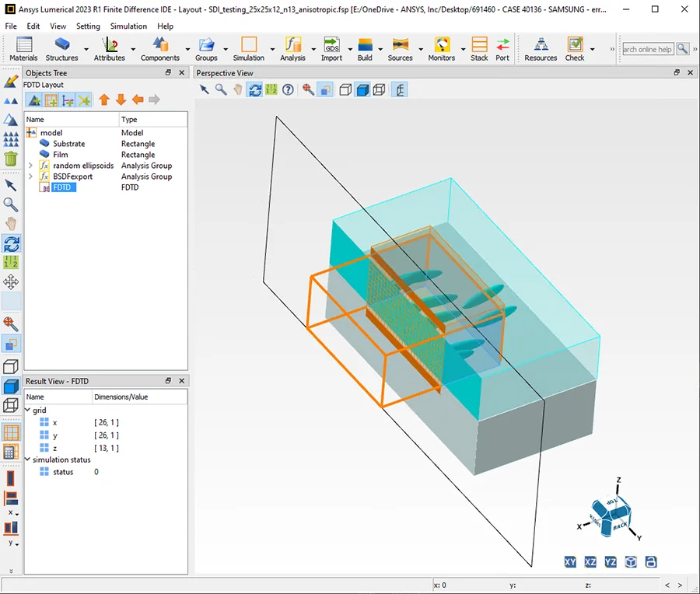
Task: Toggle solid shaded cube view in Perspective toolbar
Action: pyautogui.click(x=362, y=89)
